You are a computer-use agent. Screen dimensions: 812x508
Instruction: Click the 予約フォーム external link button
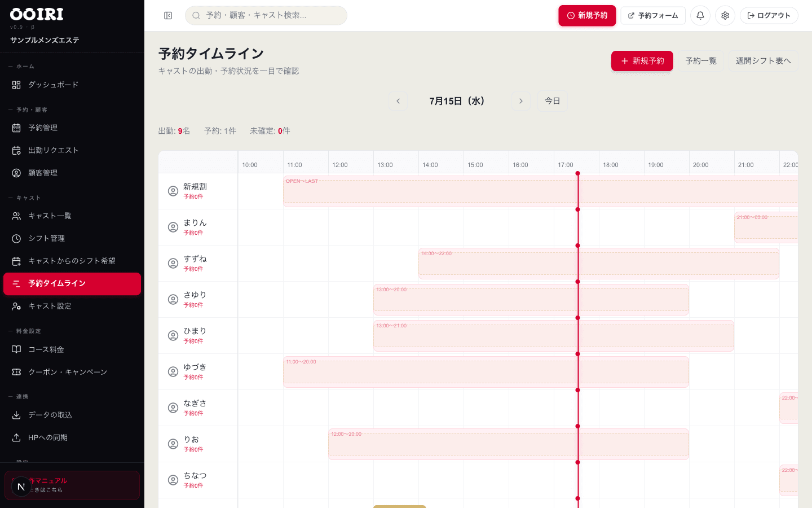(x=653, y=16)
